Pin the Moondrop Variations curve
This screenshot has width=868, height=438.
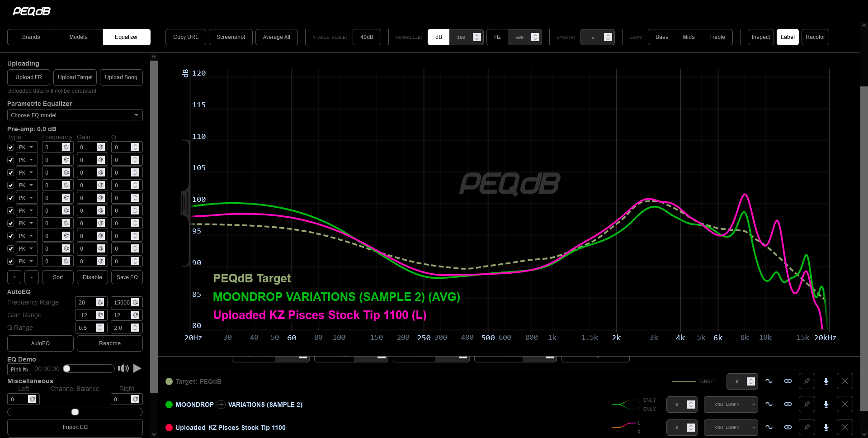tap(807, 405)
